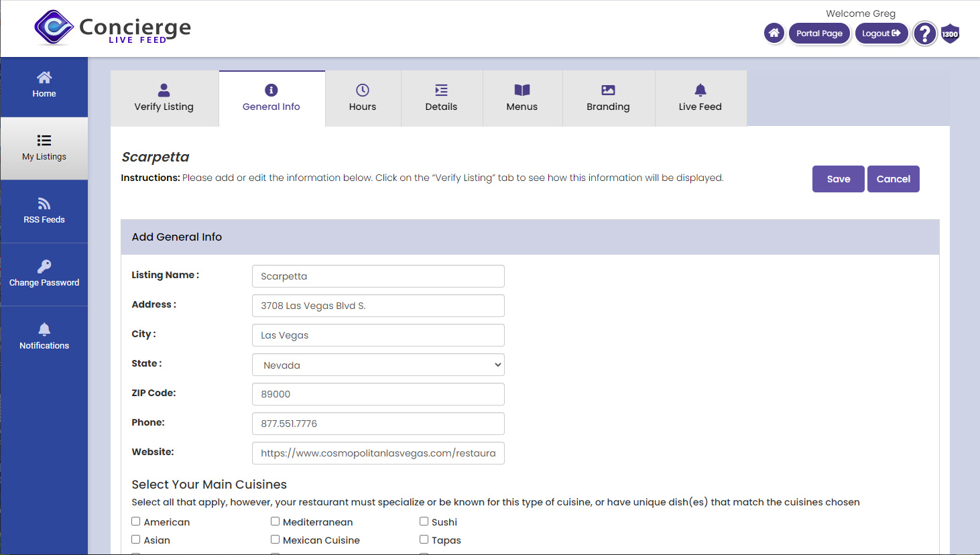
Task: Click the Live Feed bell icon
Action: click(x=700, y=90)
